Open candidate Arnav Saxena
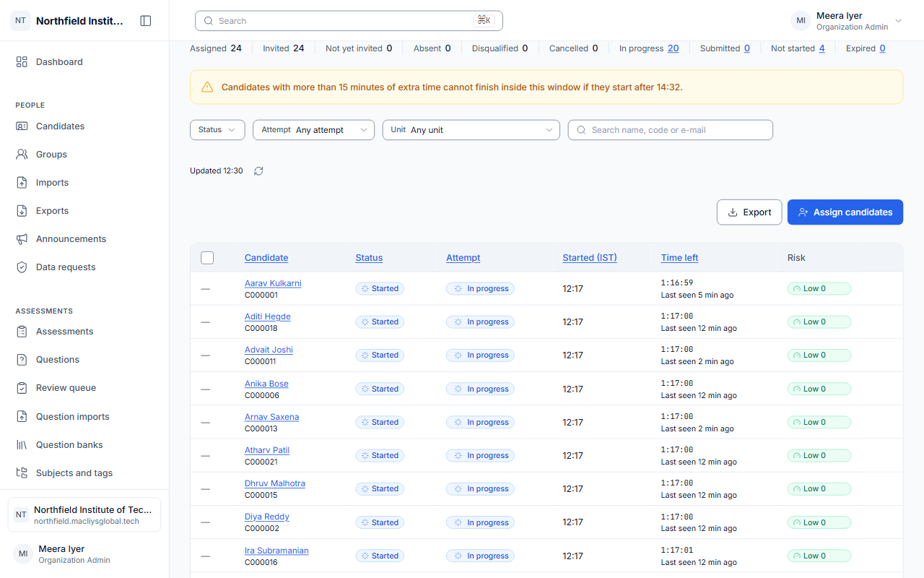This screenshot has height=578, width=924. (x=271, y=417)
